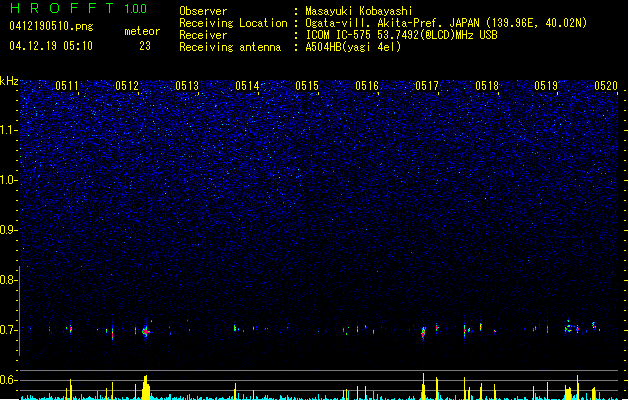
Task: Click the 0511 time marker
Action: 67,86
